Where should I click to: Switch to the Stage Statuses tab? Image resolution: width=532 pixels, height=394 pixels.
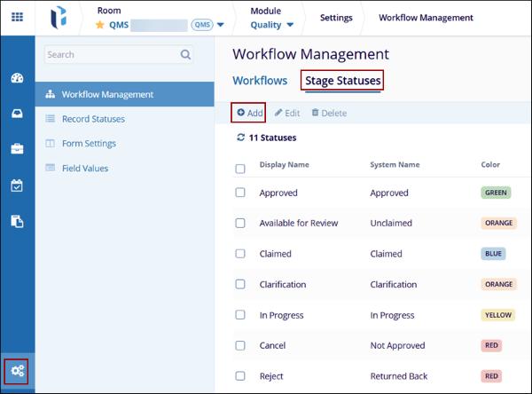pos(343,81)
